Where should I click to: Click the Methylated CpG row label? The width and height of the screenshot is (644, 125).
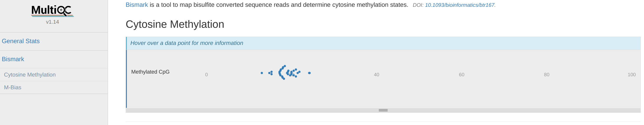click(150, 72)
